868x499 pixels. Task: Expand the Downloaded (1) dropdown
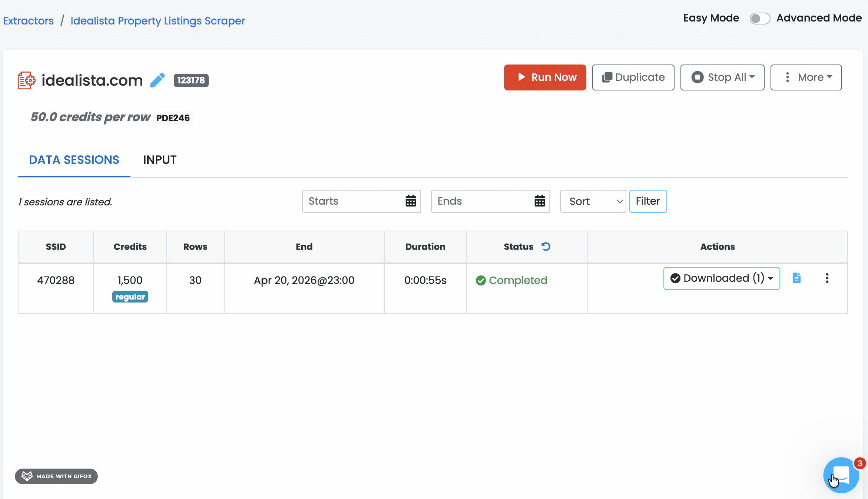click(x=721, y=278)
